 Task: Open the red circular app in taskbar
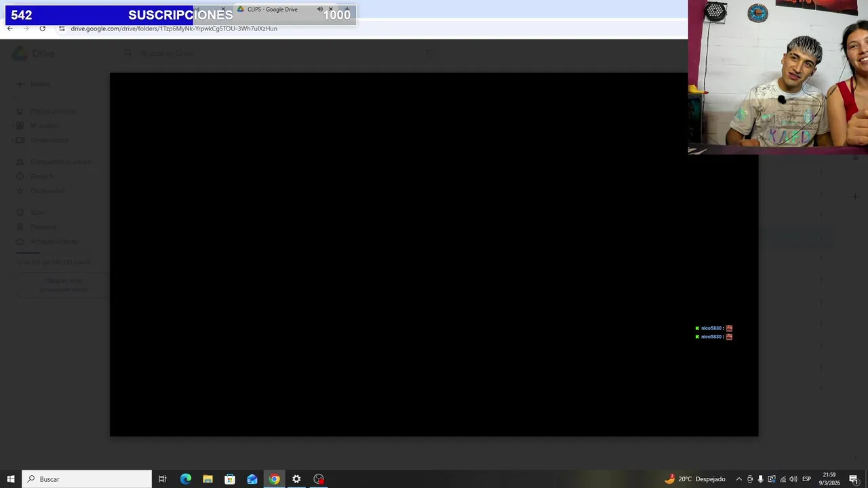(x=319, y=479)
